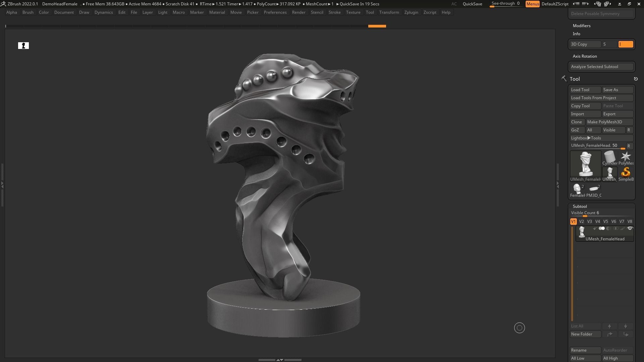Switch to the V2 visibility set

581,222
